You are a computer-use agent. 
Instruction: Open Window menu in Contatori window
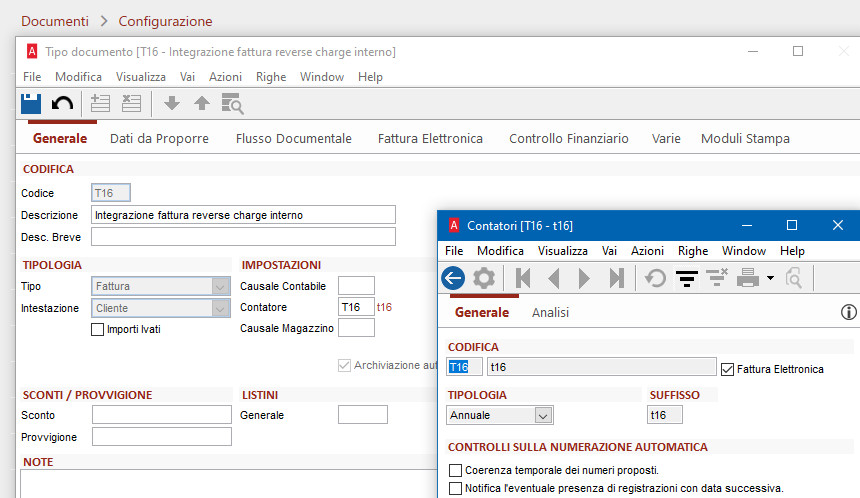744,251
